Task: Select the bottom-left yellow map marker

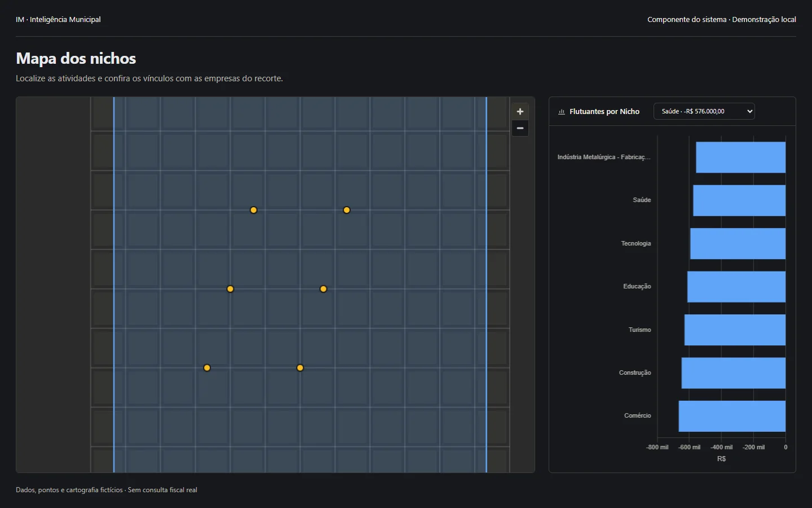Action: click(x=207, y=368)
